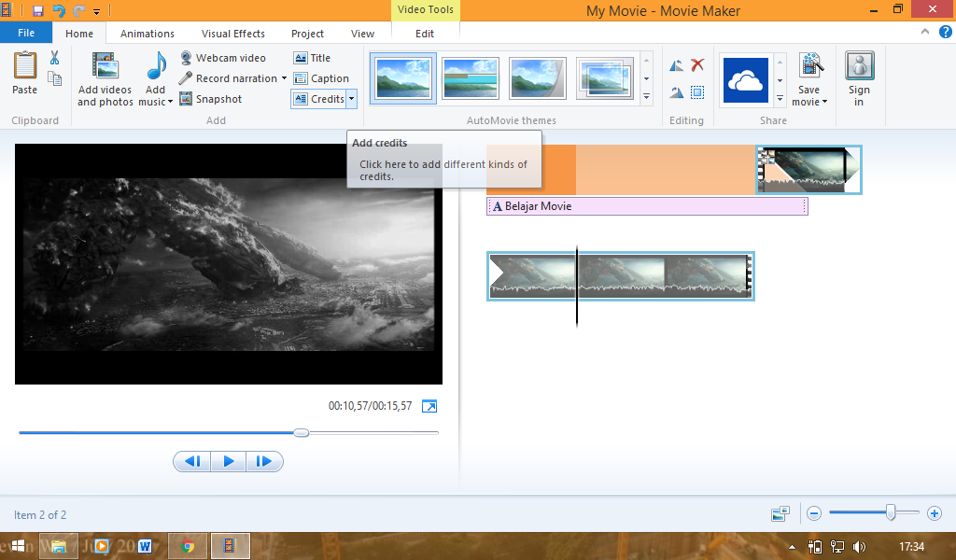Rotate left using the Editing icon
Image resolution: width=956 pixels, height=560 pixels.
pyautogui.click(x=677, y=65)
